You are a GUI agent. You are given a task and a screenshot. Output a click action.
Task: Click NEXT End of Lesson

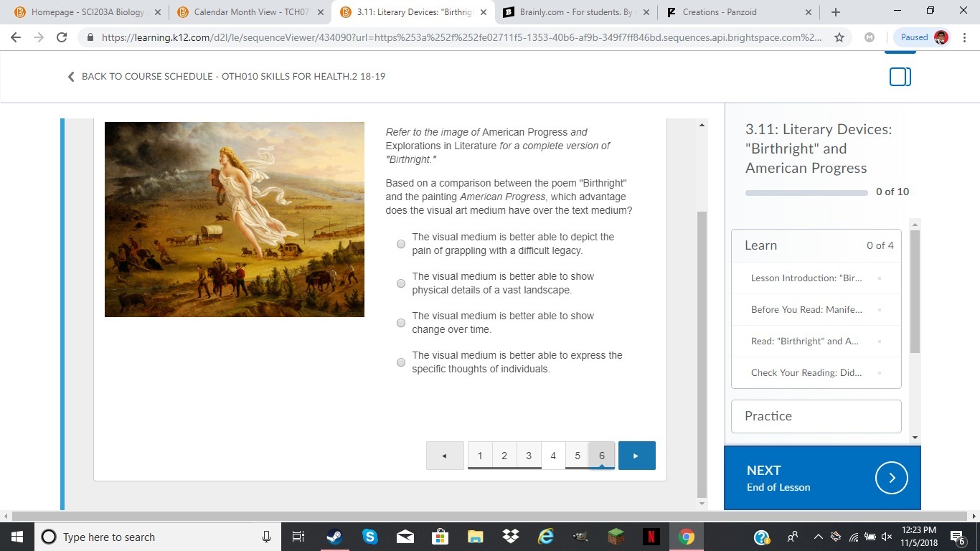[x=822, y=478]
